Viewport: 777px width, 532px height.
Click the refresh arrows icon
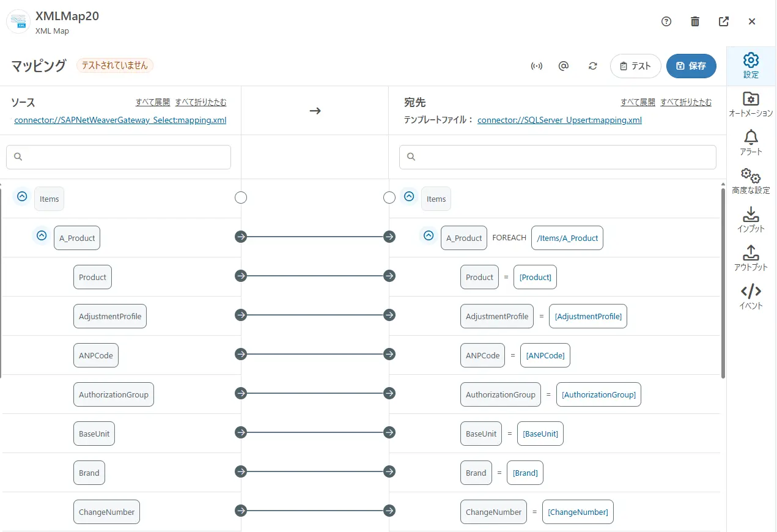pos(592,66)
